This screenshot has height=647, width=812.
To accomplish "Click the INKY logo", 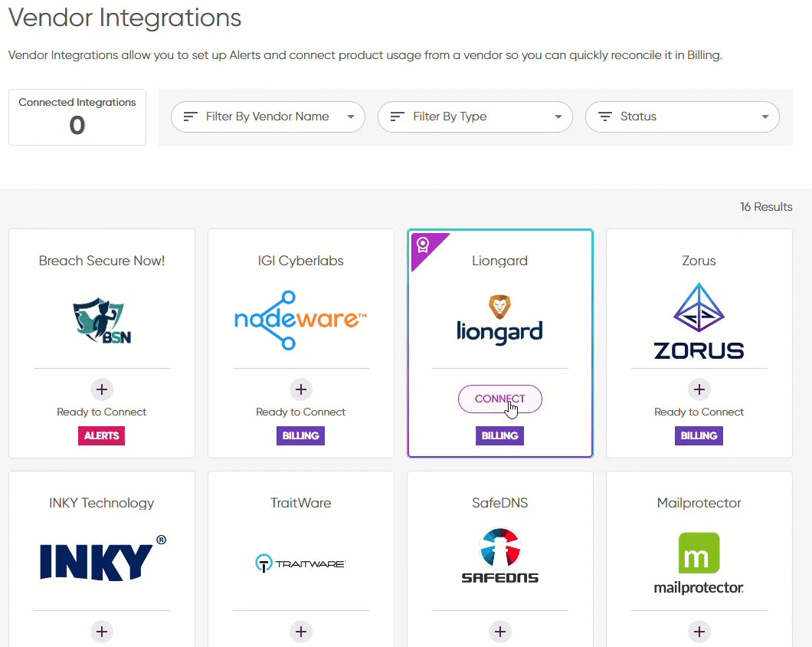I will (103, 558).
